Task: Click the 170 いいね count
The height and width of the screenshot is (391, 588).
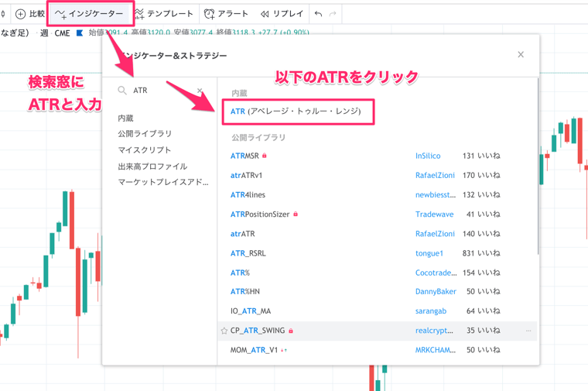Action: (481, 175)
